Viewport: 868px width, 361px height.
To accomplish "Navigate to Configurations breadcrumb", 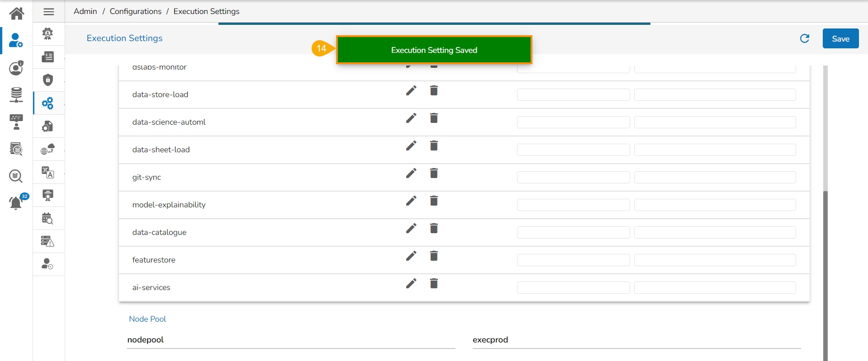I will pyautogui.click(x=136, y=11).
